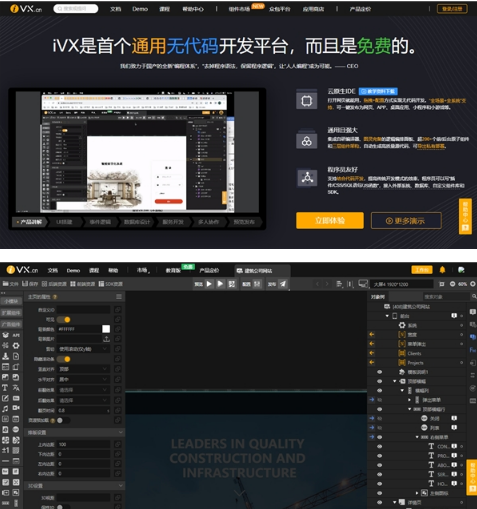Click the paper-plane publish icon

(283, 284)
